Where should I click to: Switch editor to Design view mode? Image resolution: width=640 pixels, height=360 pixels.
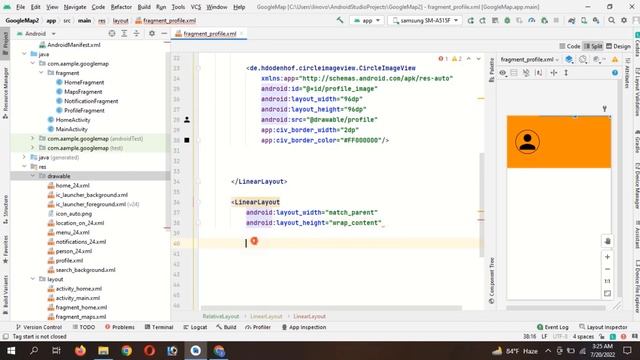point(618,46)
